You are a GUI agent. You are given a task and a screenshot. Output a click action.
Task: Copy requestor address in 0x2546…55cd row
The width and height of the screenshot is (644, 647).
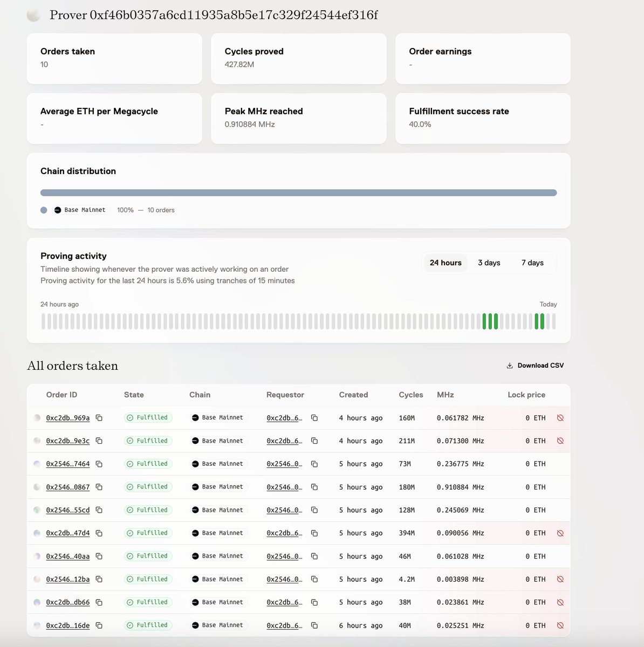click(x=314, y=510)
